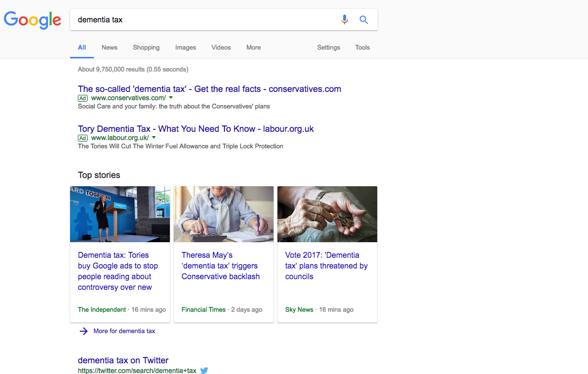Click the 'Sky News' source label
This screenshot has height=374, width=588.
(299, 309)
